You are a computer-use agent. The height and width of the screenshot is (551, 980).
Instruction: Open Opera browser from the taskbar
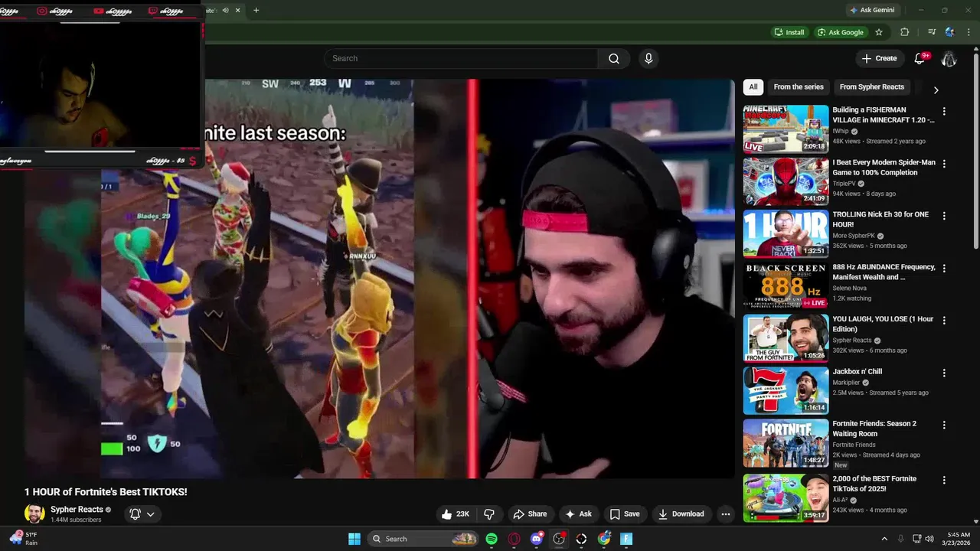(x=514, y=539)
